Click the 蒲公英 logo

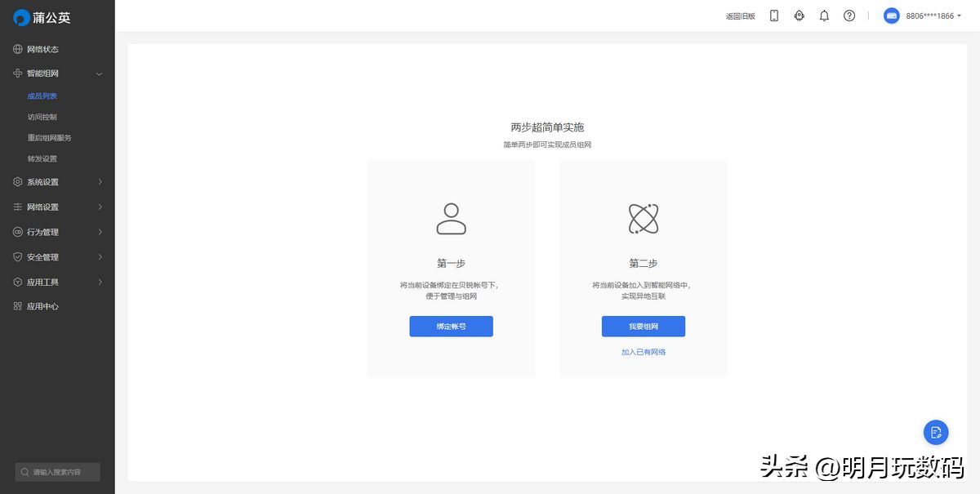coord(42,17)
